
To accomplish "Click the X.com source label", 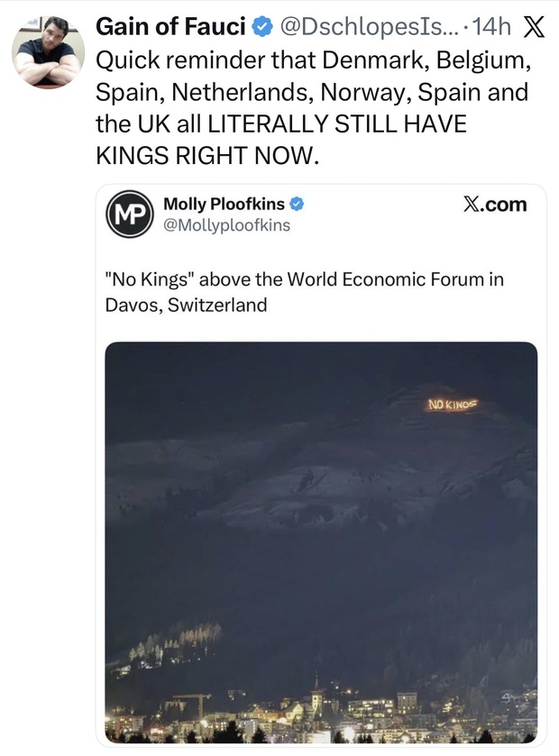I will coord(494,205).
